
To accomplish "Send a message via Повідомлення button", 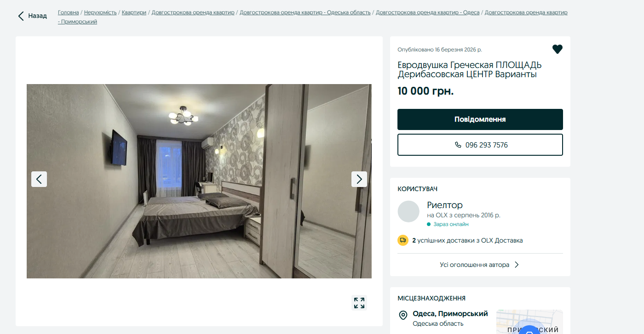I will 480,119.
